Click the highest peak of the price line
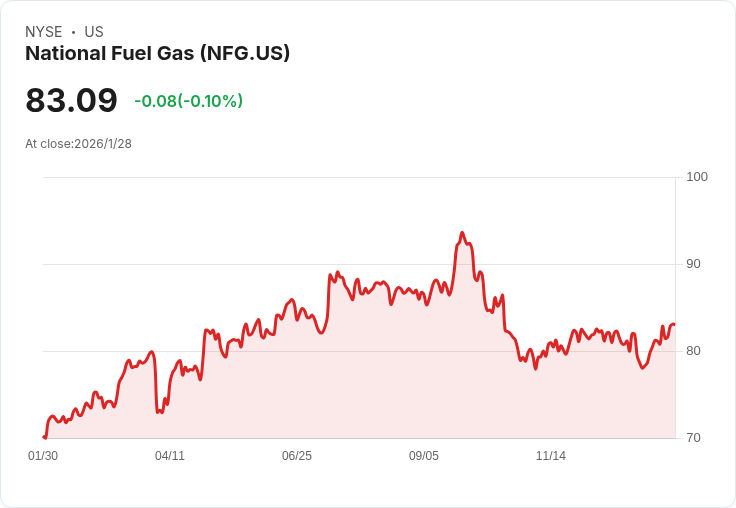Viewport: 736px width, 508px height. point(462,233)
